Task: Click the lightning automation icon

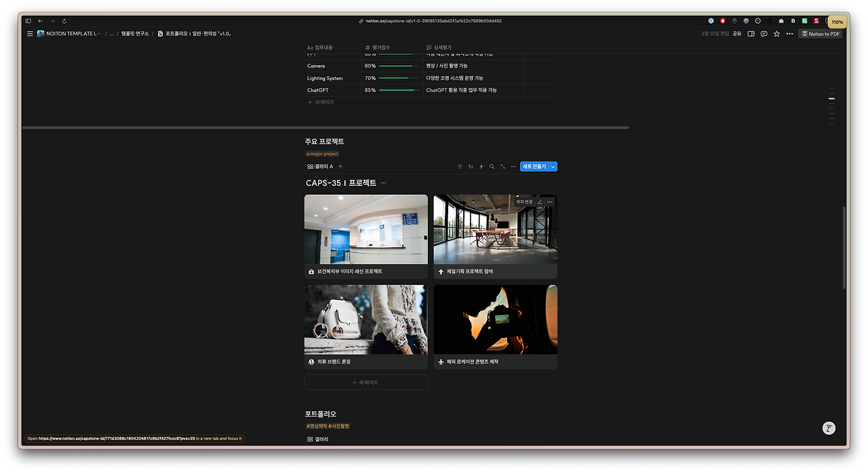Action: 481,166
